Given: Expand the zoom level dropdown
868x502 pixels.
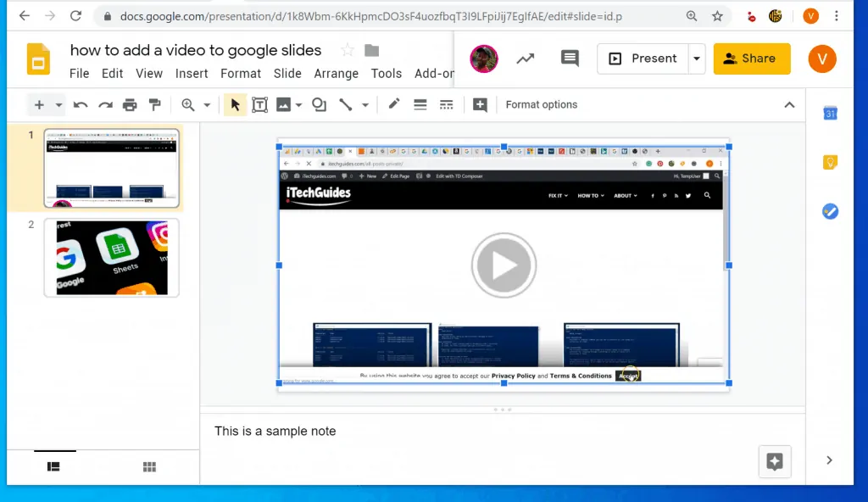Looking at the screenshot, I should coord(207,105).
